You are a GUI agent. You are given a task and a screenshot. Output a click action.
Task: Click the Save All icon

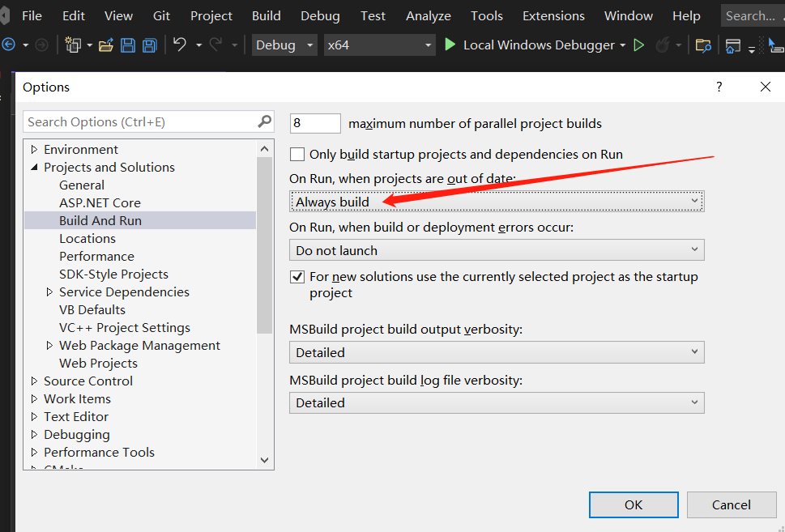(x=148, y=45)
